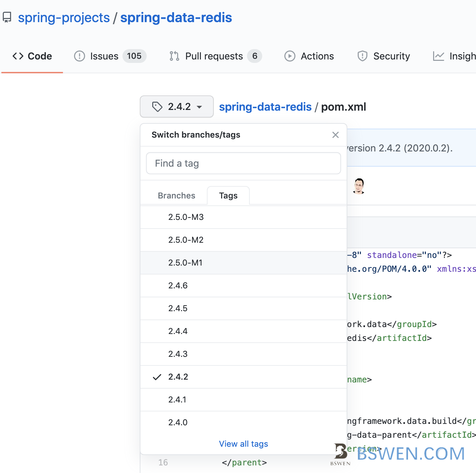The image size is (476, 473).
Task: Open the Pull requests tab
Action: (x=216, y=56)
